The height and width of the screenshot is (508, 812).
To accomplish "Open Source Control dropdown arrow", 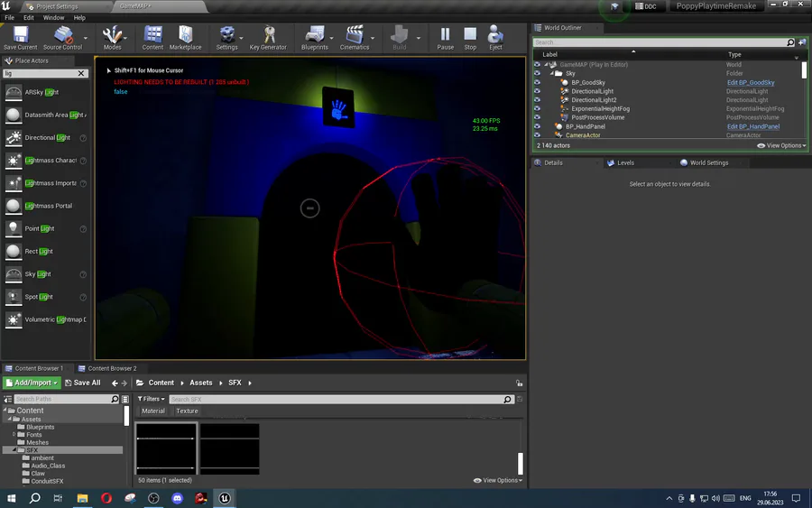I will pyautogui.click(x=86, y=38).
